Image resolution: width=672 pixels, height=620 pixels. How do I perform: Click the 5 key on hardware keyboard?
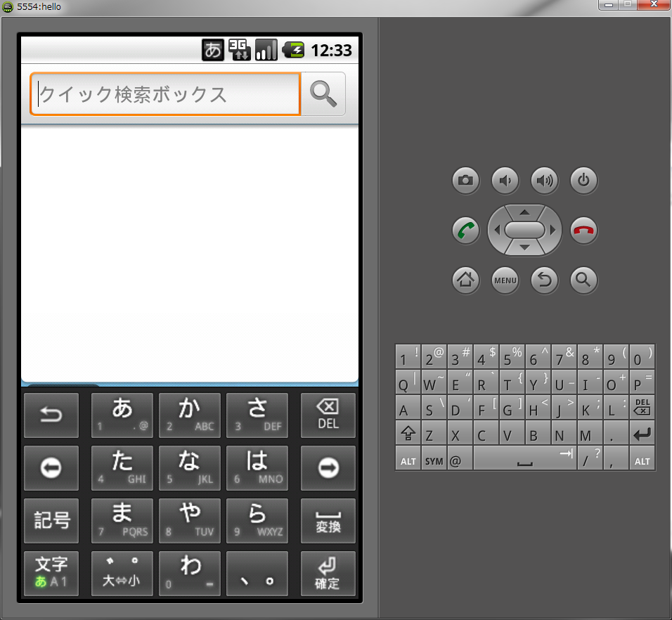pos(512,356)
